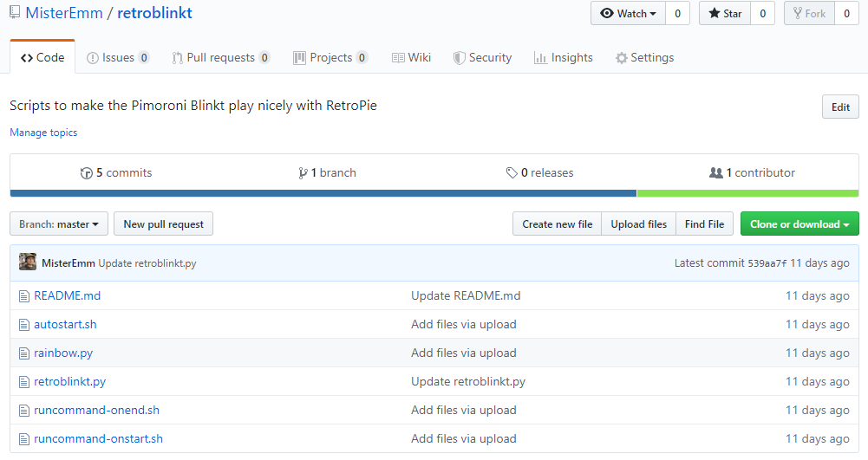Screen dimensions: 868x460
Task: Open the runcommand-onstart.sh file
Action: click(99, 439)
